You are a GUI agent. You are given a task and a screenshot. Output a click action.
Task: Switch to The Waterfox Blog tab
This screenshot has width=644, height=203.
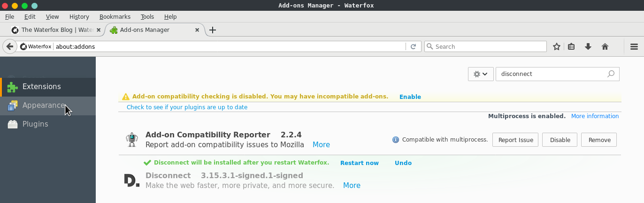(x=55, y=30)
